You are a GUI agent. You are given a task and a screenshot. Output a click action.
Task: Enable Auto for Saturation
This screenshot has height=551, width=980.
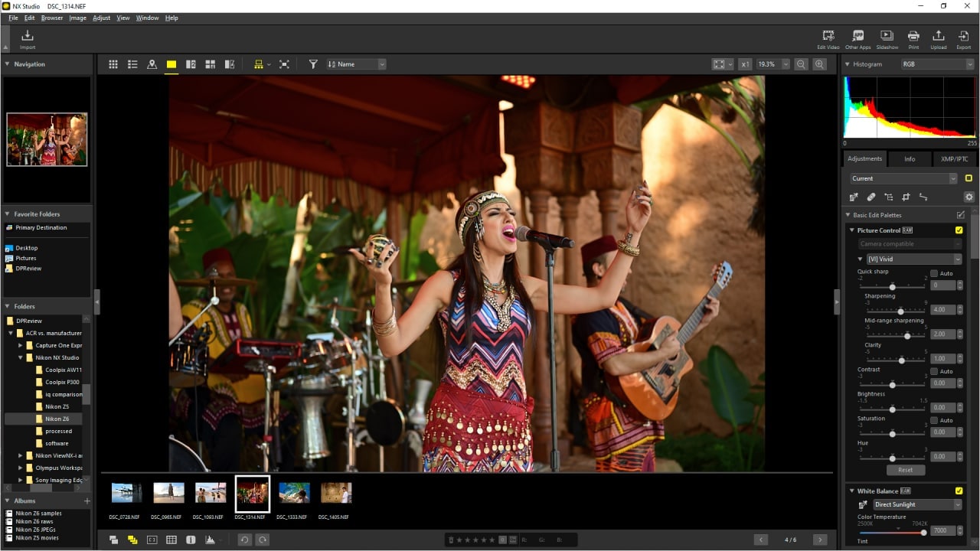pos(934,420)
